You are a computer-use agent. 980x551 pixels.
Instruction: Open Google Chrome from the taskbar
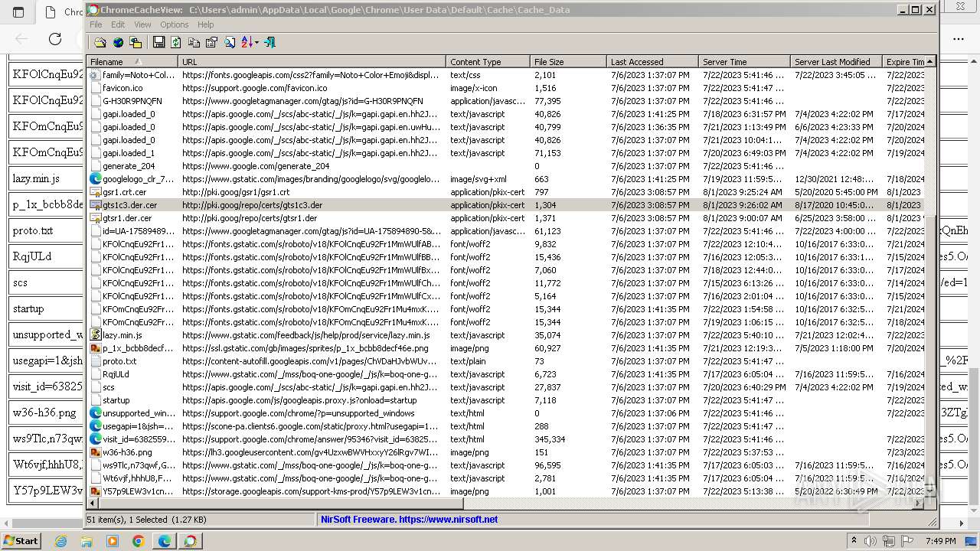click(x=139, y=541)
